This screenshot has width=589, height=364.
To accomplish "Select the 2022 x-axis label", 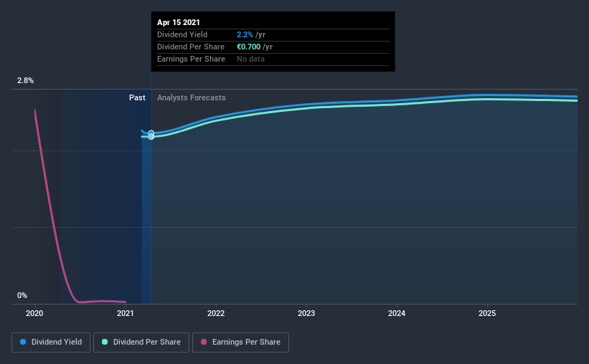I will pos(216,313).
